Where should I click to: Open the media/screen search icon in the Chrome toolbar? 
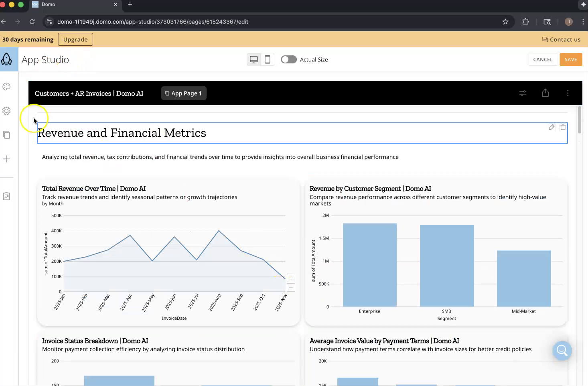coord(547,22)
